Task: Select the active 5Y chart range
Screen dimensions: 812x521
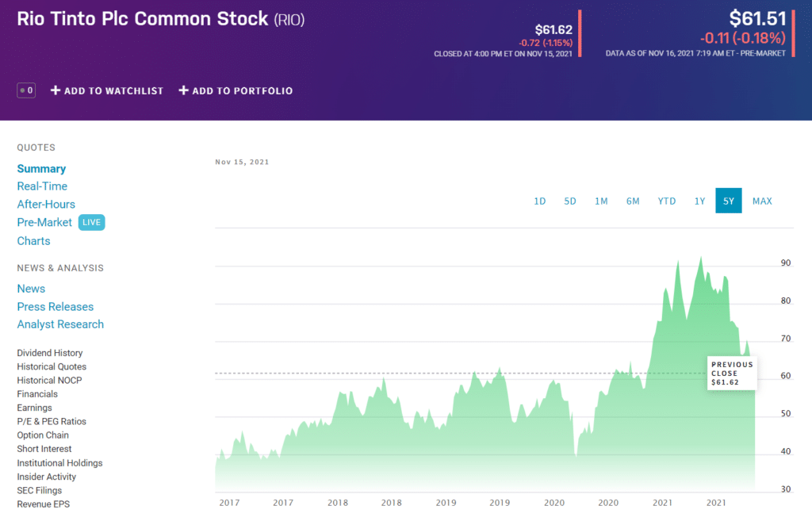Action: click(729, 201)
